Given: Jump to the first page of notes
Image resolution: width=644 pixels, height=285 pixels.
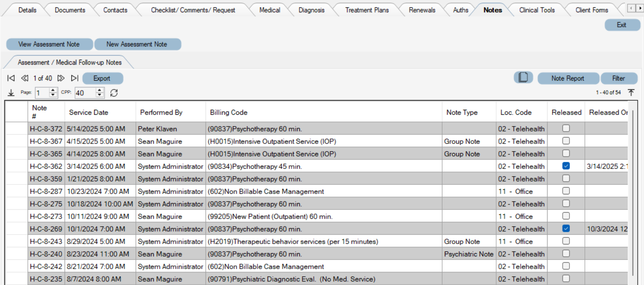Looking at the screenshot, I should pyautogui.click(x=11, y=78).
